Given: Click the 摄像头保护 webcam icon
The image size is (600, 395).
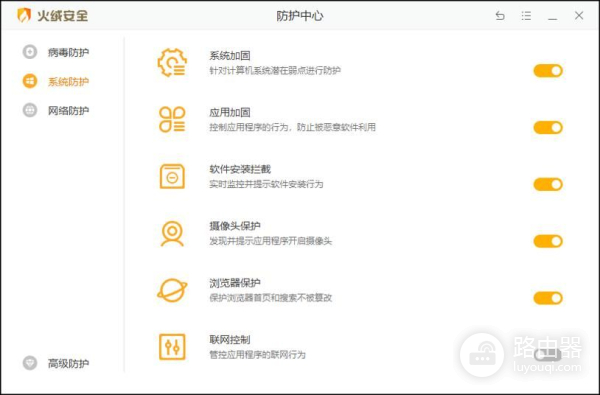Looking at the screenshot, I should (172, 233).
